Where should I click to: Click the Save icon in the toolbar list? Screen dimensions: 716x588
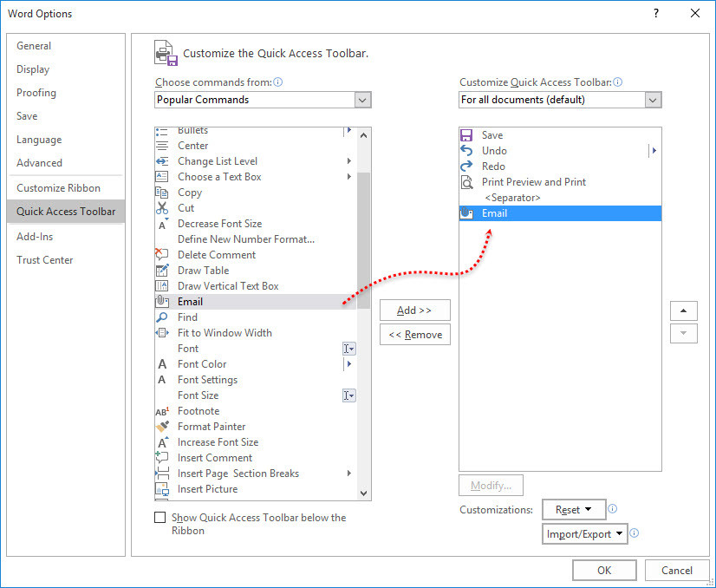(466, 135)
